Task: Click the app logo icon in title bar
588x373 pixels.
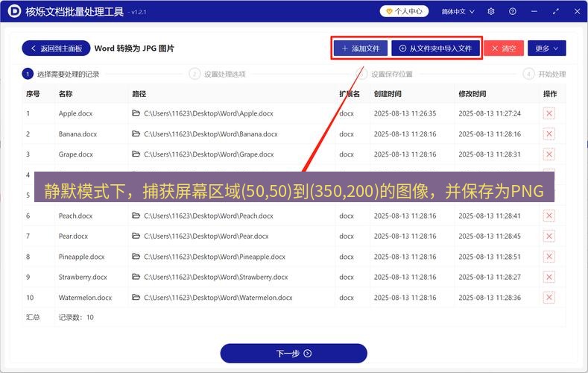Action: [14, 11]
